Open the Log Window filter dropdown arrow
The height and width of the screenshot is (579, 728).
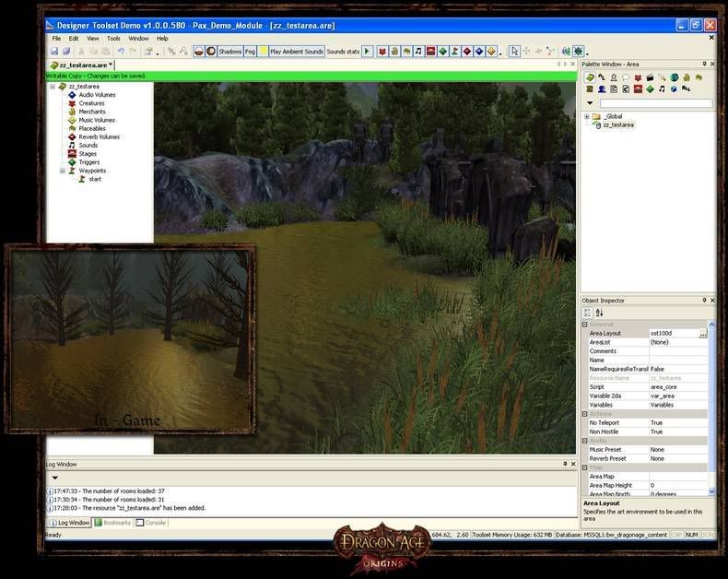coord(54,478)
